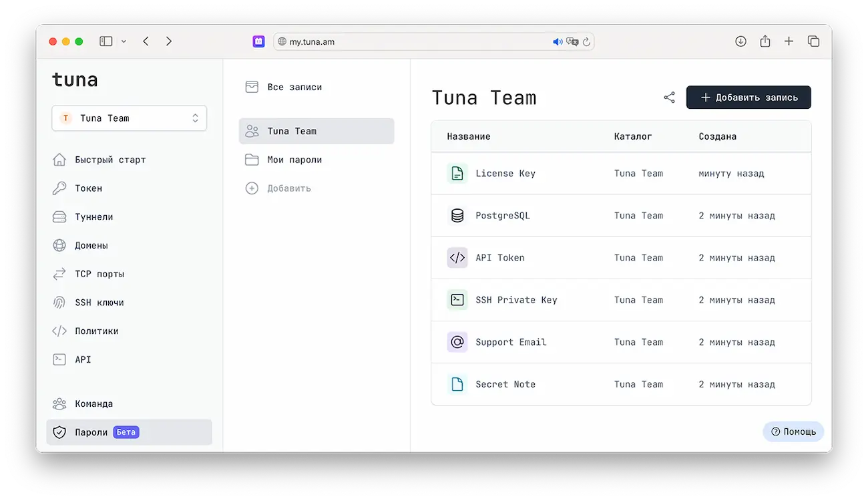
Task: Click Добавить to add a new catalog
Action: (288, 188)
